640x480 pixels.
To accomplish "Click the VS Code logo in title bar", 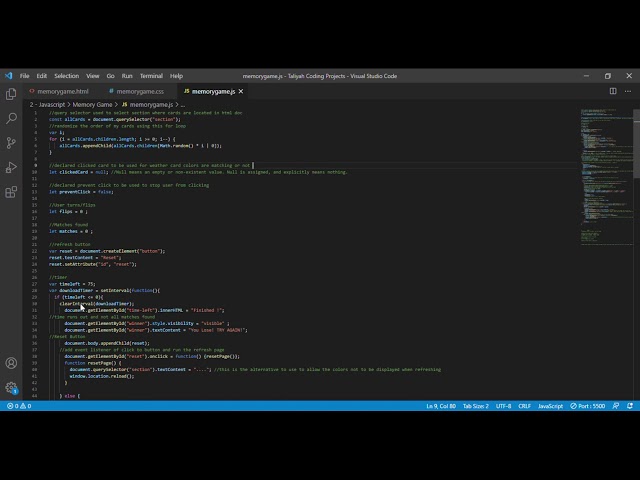I will tap(9, 76).
